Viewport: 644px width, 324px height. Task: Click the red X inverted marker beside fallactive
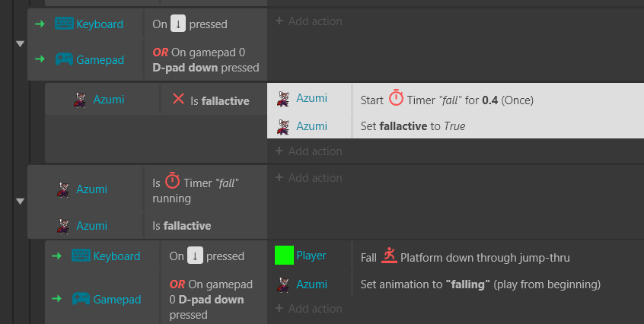[178, 98]
